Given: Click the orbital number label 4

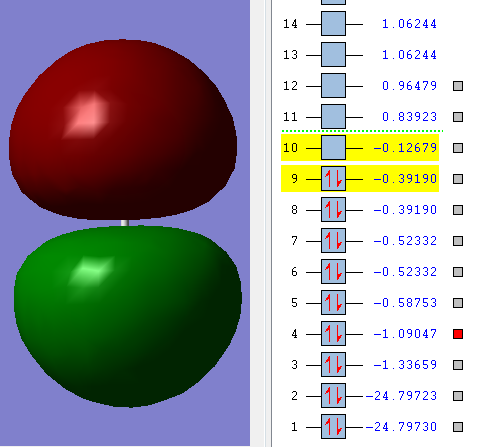Looking at the screenshot, I should (294, 334).
